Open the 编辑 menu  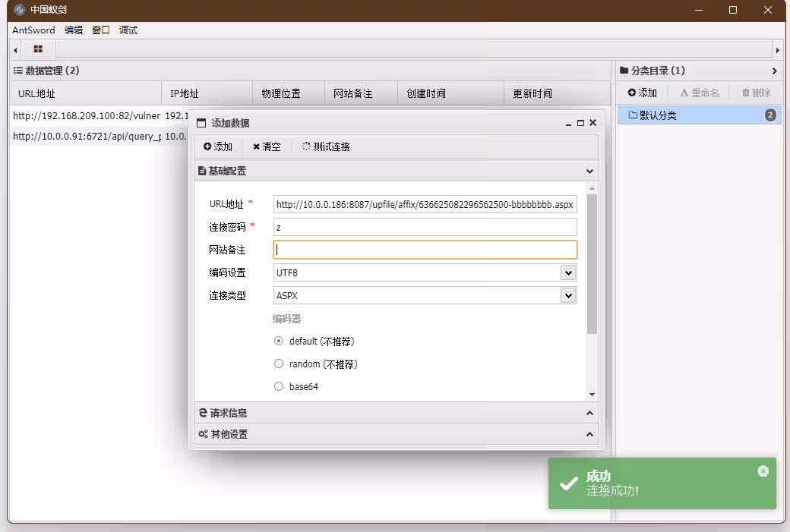[74, 30]
